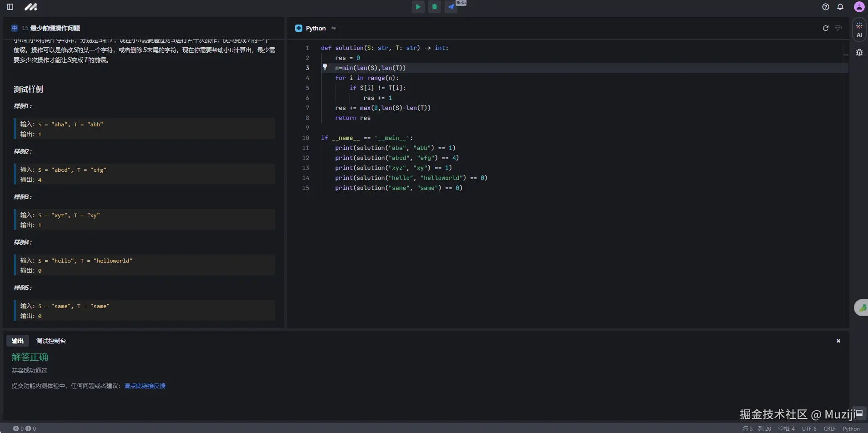Change the UTF-8 encoding in status bar

(x=809, y=428)
